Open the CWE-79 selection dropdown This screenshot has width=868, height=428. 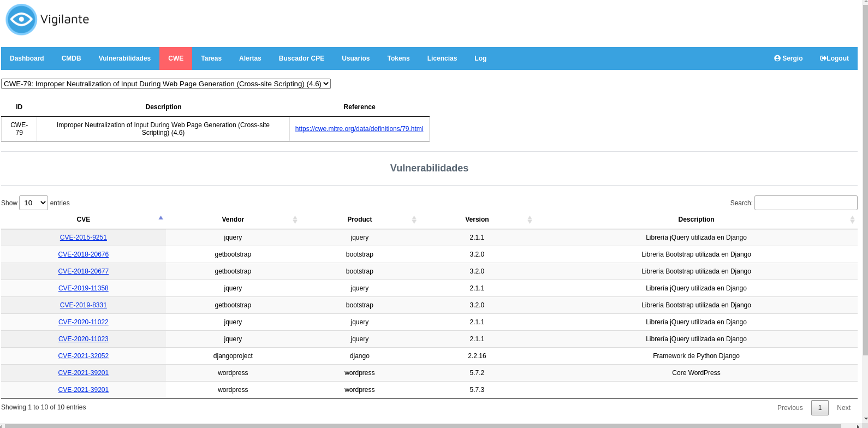166,84
